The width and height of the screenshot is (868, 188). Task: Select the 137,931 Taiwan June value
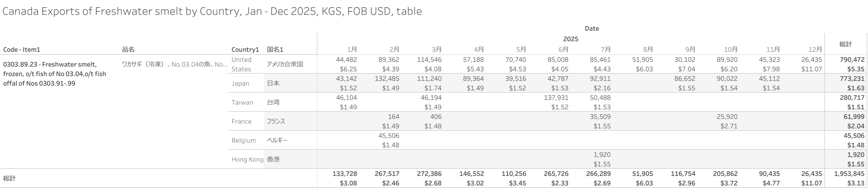click(555, 98)
